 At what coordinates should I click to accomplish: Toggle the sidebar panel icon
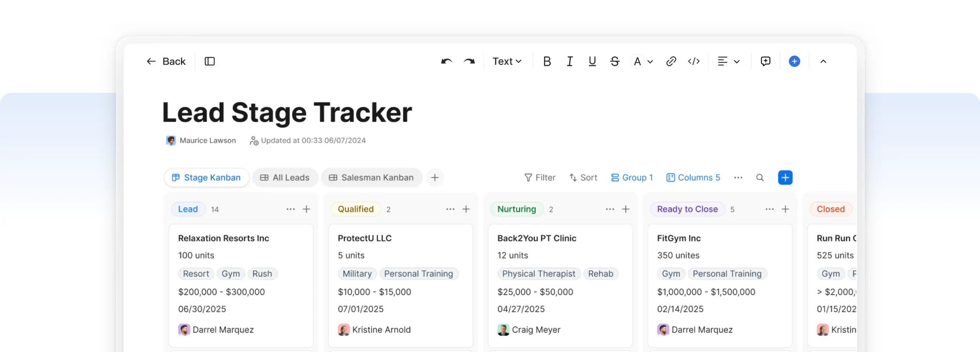(210, 61)
